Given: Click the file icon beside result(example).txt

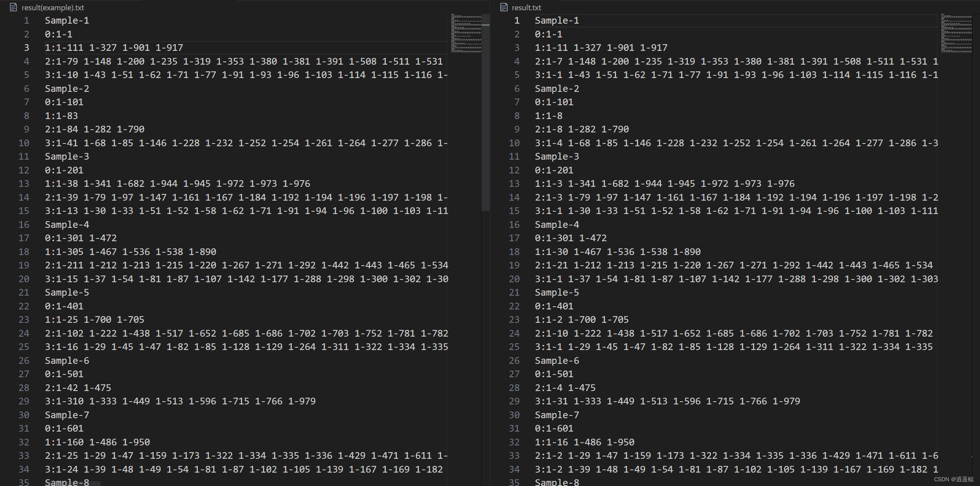Looking at the screenshot, I should click(x=13, y=7).
